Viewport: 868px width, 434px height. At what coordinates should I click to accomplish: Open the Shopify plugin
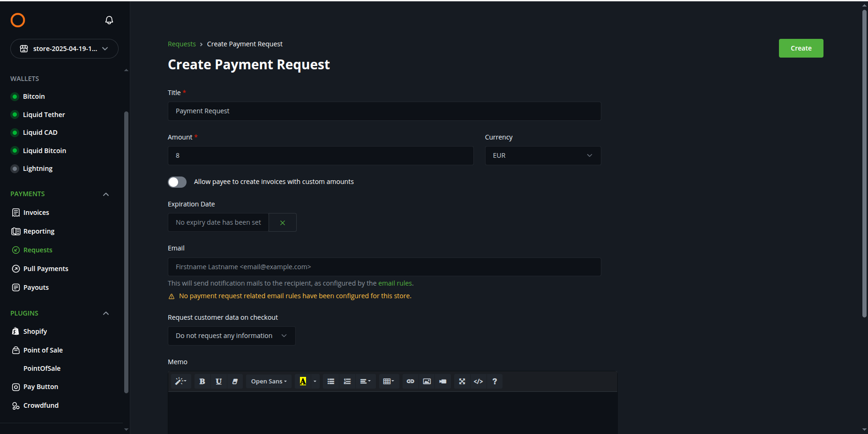click(x=35, y=331)
